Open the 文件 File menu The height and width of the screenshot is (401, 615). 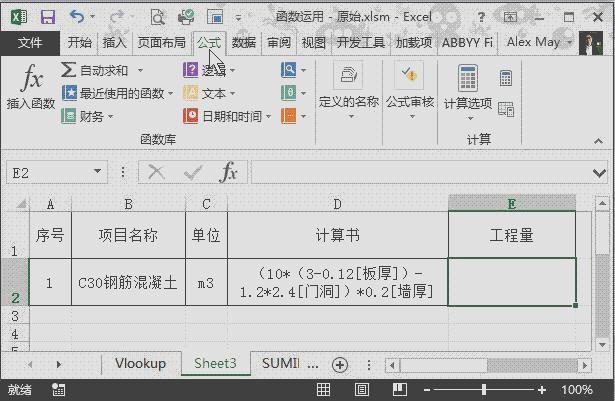pyautogui.click(x=30, y=42)
